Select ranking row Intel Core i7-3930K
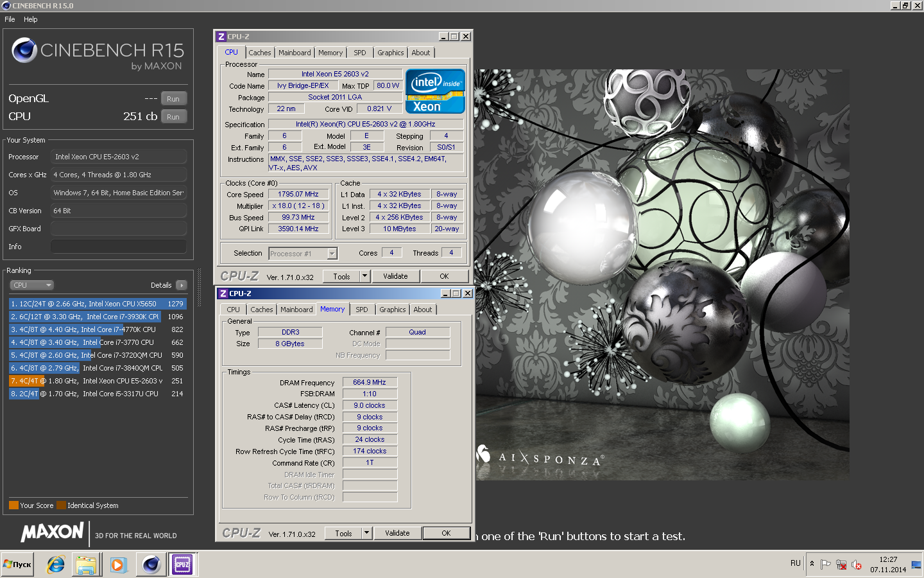Screen dimensions: 924x578 tap(98, 317)
